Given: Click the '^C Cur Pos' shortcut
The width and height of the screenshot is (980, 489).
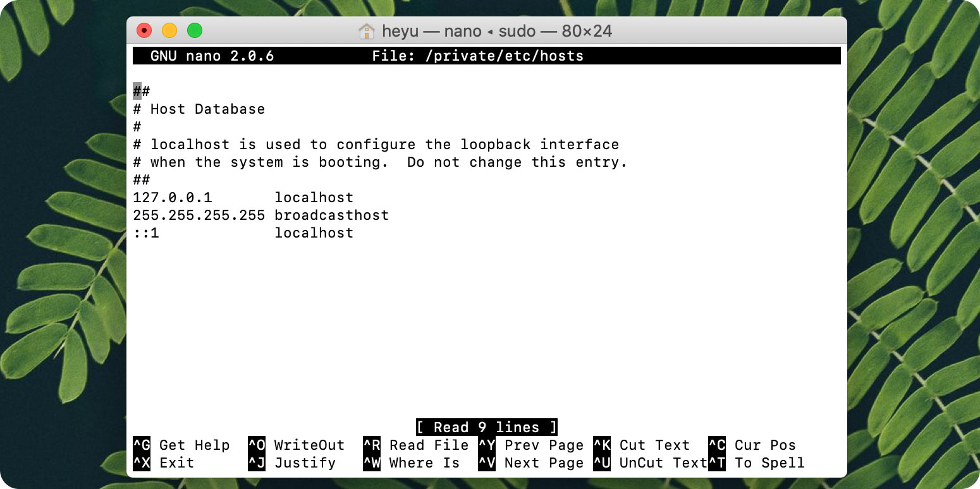Looking at the screenshot, I should pos(752,445).
